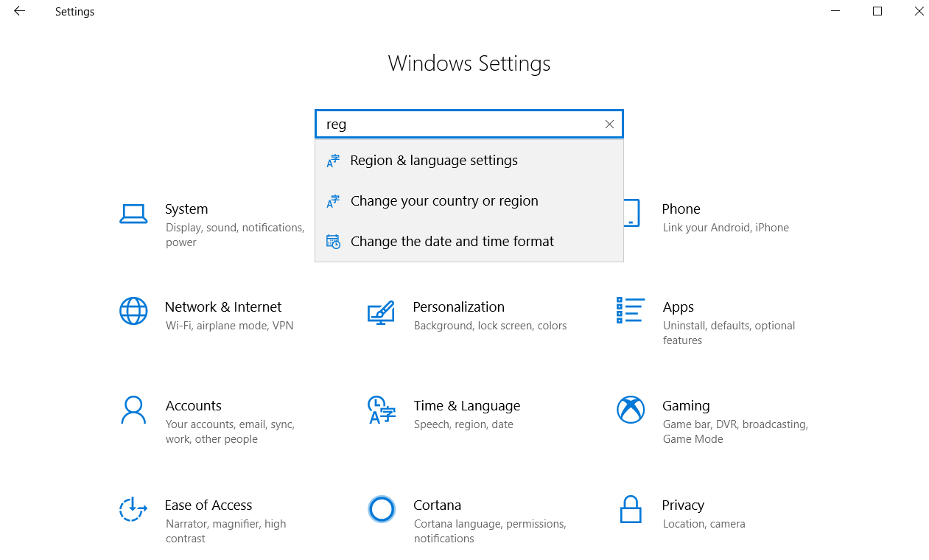Viewport: 929px width, 560px height.
Task: Close the Settings window
Action: coord(919,11)
